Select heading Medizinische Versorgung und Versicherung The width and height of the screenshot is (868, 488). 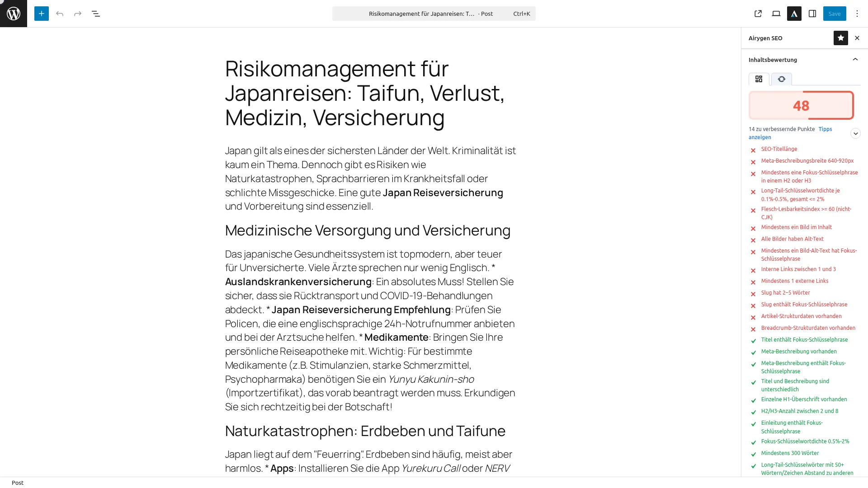tap(368, 230)
